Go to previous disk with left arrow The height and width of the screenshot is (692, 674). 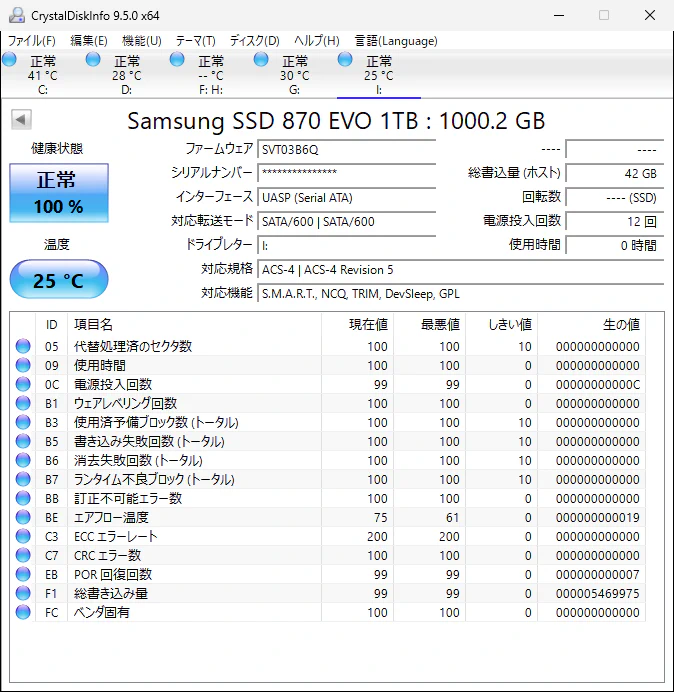pos(21,120)
